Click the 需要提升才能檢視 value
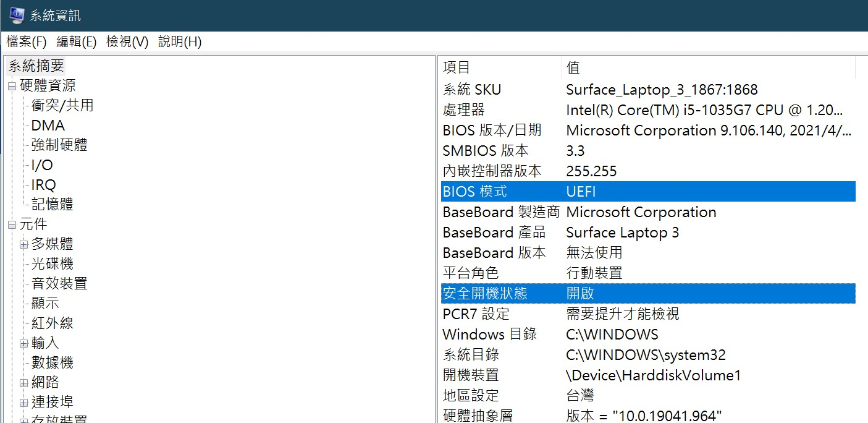Screen dimensions: 868x423 click(623, 314)
